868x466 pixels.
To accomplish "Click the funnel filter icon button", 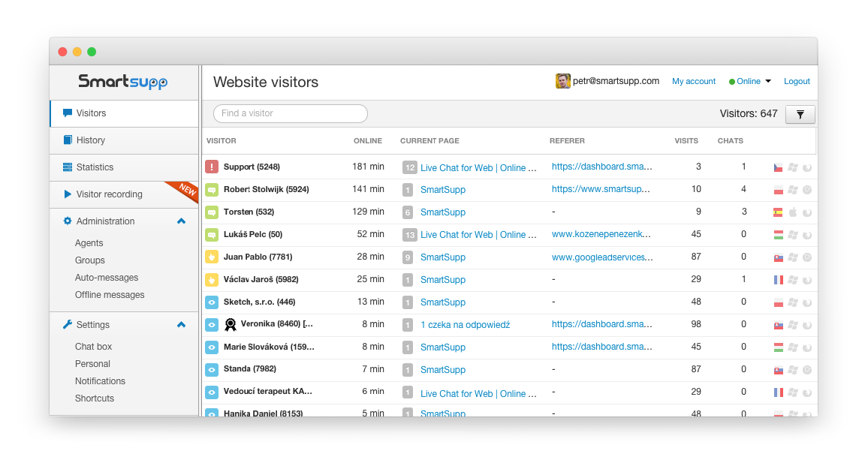I will 800,114.
